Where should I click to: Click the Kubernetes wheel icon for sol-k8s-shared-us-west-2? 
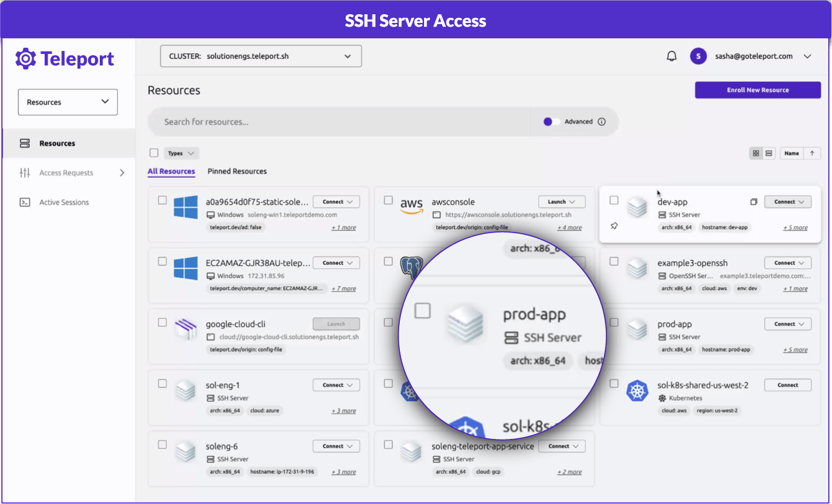(x=637, y=391)
